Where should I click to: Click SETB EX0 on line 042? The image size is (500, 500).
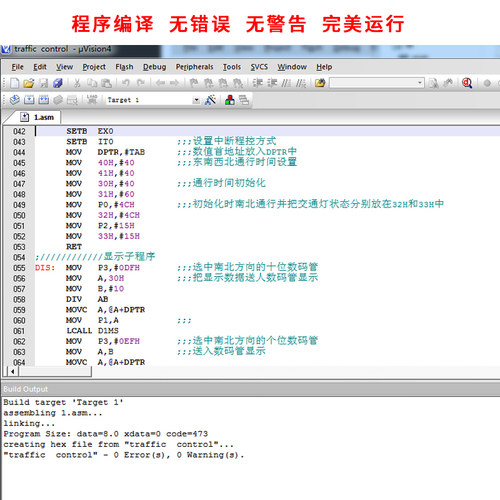point(90,131)
